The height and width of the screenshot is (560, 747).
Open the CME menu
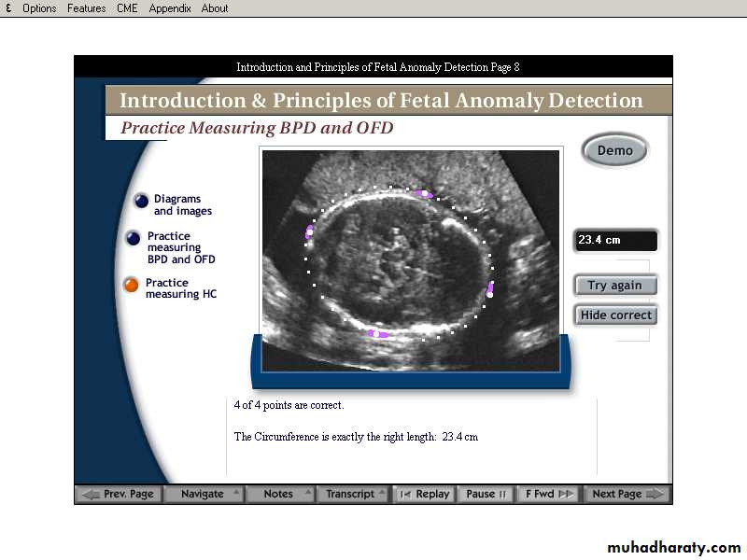pyautogui.click(x=127, y=8)
